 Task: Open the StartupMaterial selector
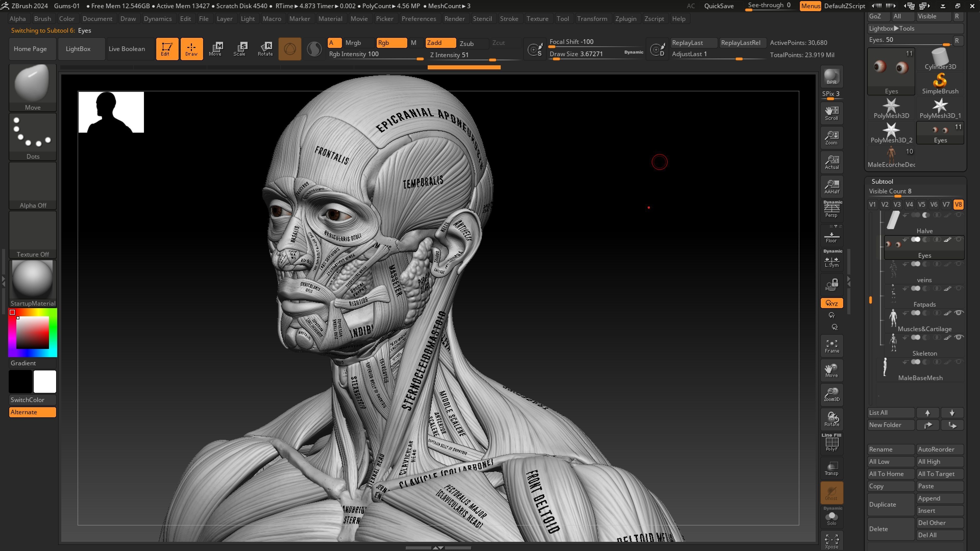[x=33, y=284]
